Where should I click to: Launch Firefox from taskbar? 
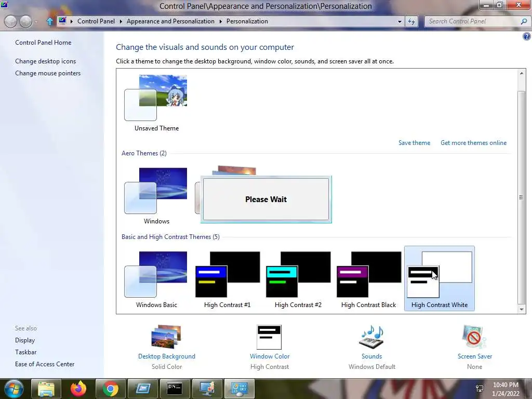click(78, 389)
